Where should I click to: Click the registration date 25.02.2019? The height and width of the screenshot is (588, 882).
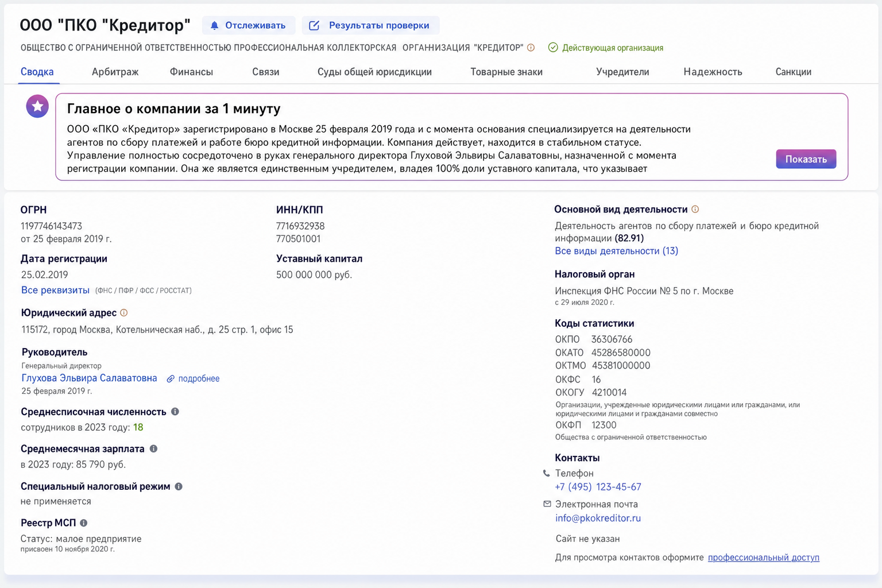click(45, 275)
